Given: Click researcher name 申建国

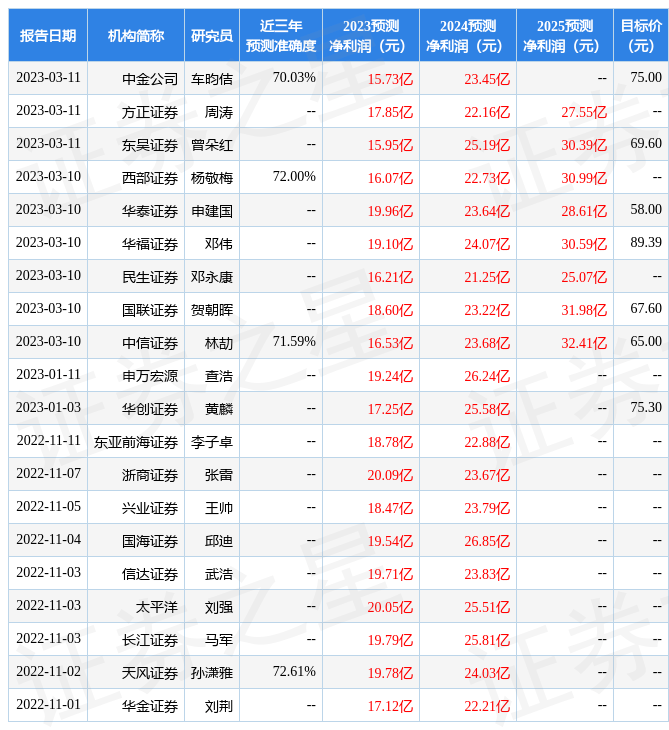Looking at the screenshot, I should [x=212, y=211].
